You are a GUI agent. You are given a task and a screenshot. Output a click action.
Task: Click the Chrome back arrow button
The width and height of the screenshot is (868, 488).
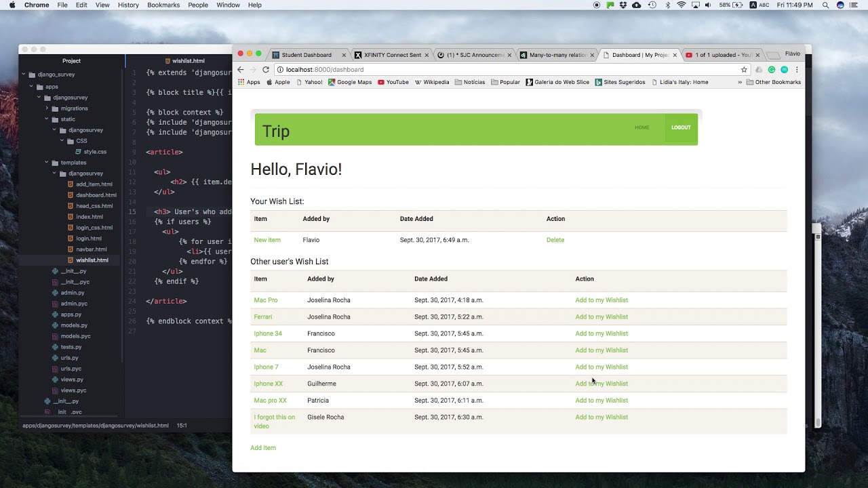240,70
